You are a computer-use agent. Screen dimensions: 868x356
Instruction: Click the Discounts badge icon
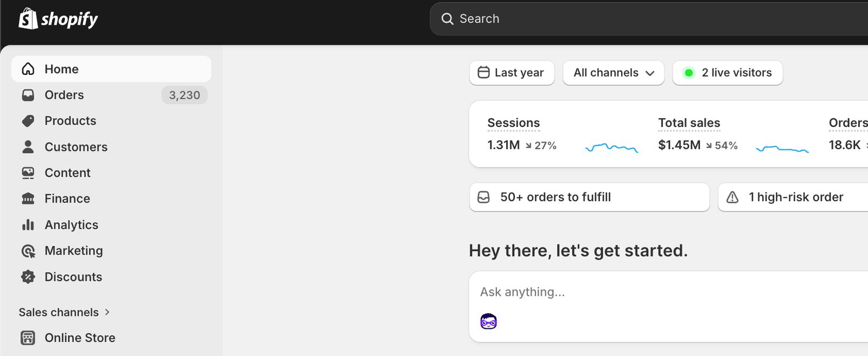(28, 277)
